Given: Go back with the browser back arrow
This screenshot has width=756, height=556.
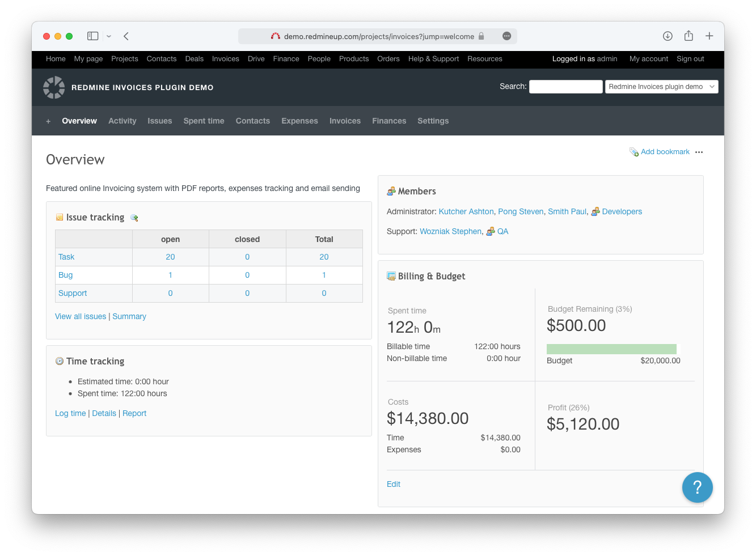Looking at the screenshot, I should pos(126,36).
